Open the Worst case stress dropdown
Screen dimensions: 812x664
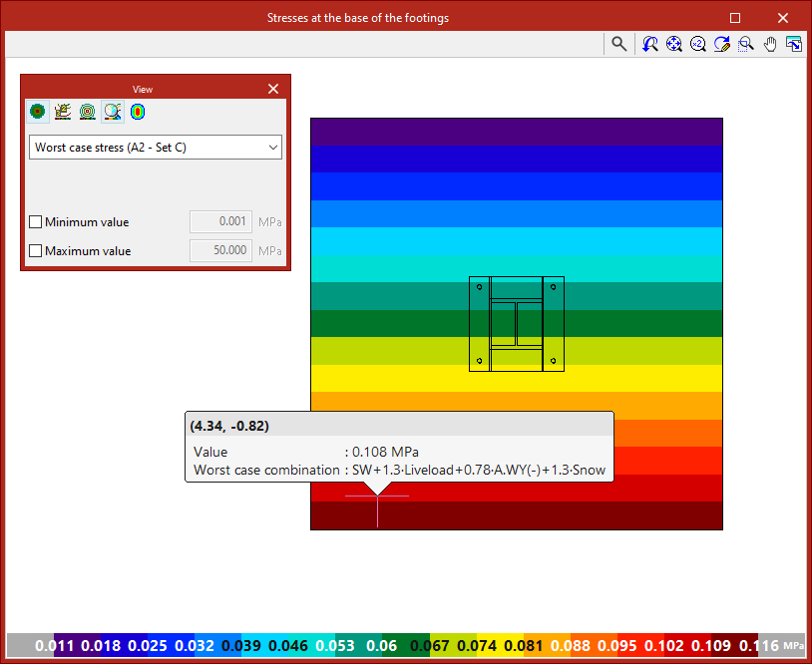point(156,147)
